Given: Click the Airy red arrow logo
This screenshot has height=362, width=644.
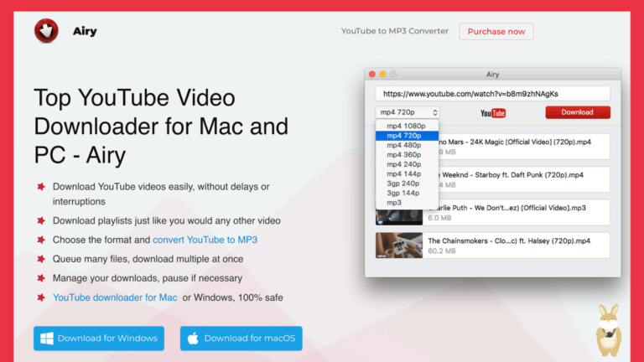Looking at the screenshot, I should (46, 31).
